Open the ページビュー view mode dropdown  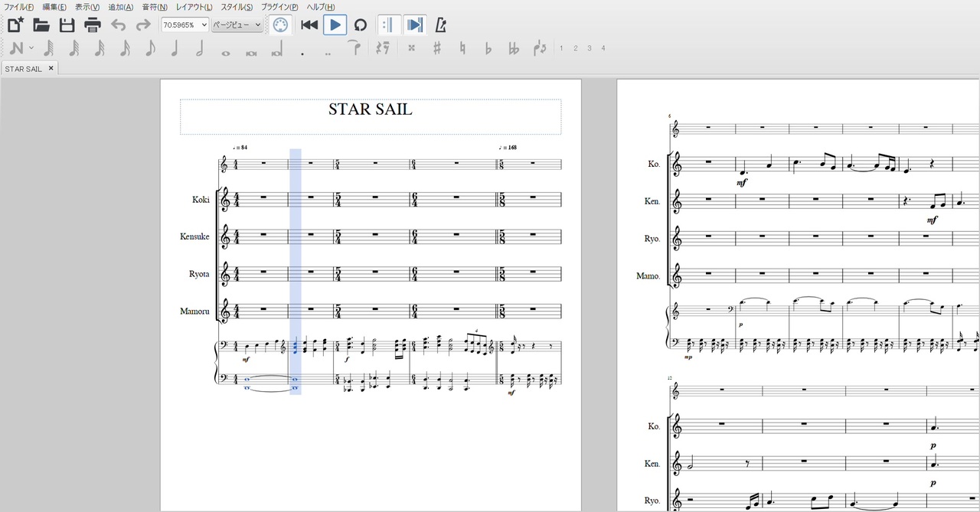point(237,24)
